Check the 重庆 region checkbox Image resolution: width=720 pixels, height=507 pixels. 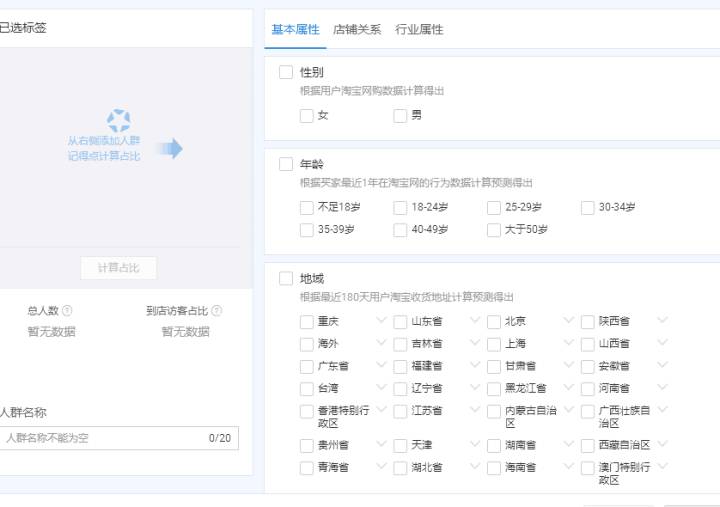click(x=307, y=322)
